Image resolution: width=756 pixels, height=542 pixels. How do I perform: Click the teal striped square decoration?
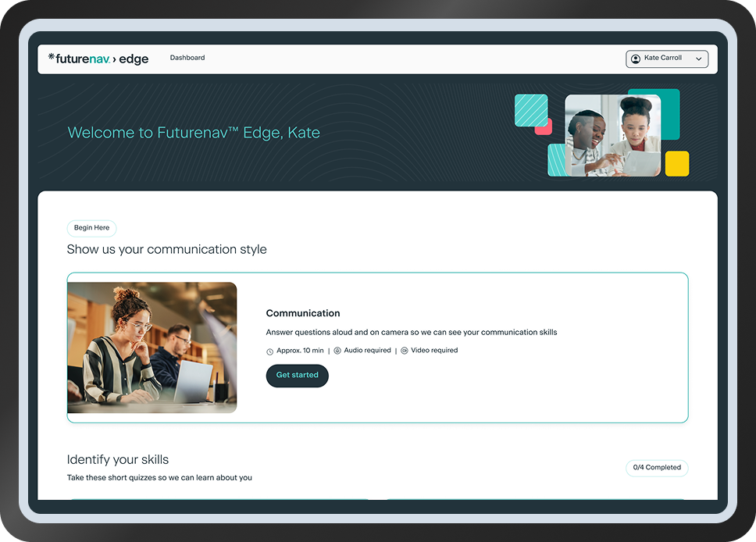[x=530, y=111]
